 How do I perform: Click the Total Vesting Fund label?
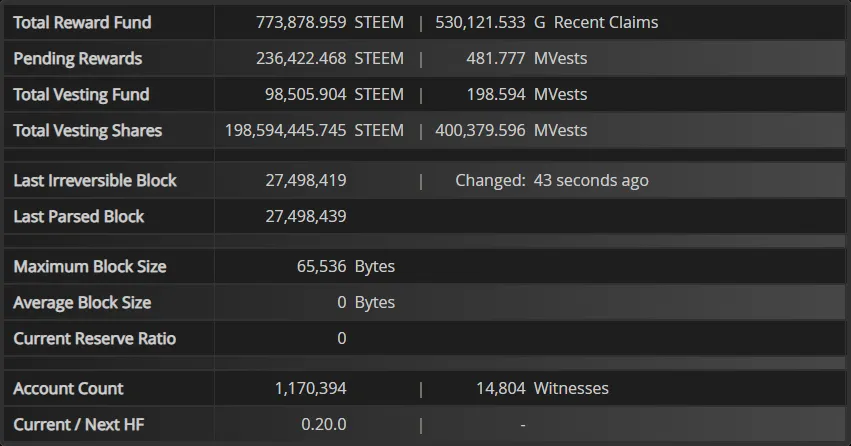pyautogui.click(x=81, y=94)
